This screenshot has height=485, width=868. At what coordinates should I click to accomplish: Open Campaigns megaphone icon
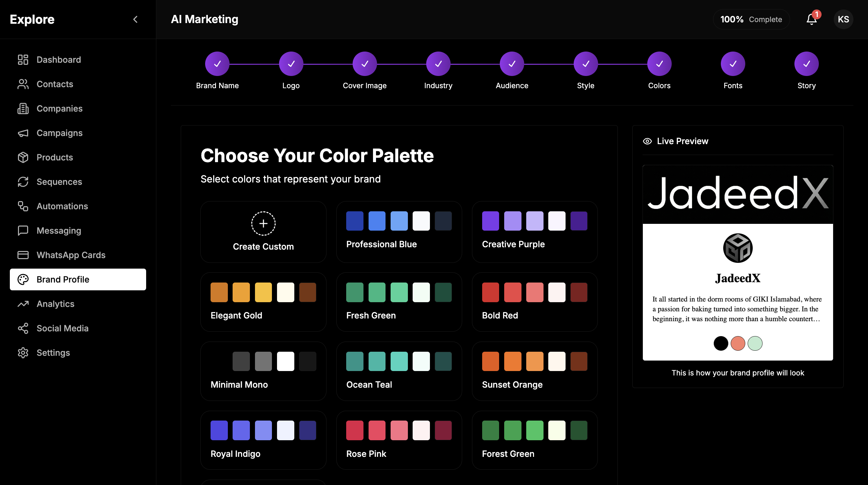click(23, 133)
